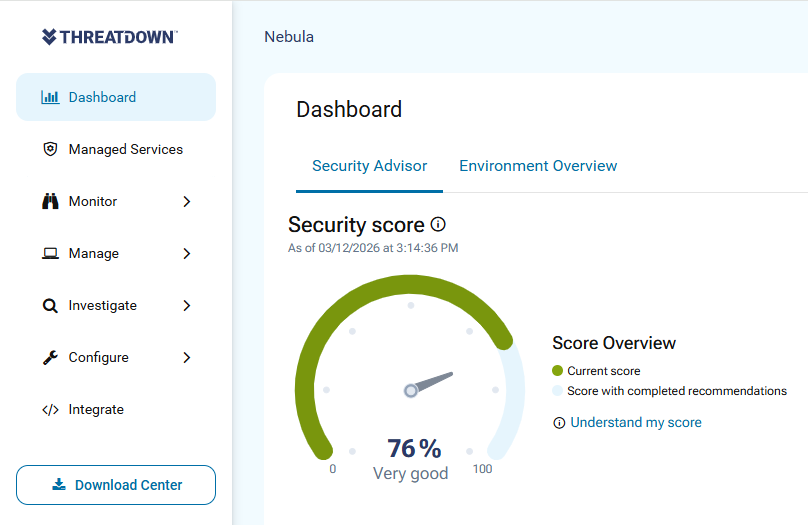The width and height of the screenshot is (808, 525).
Task: Open Managed Services in the sidebar
Action: click(116, 149)
